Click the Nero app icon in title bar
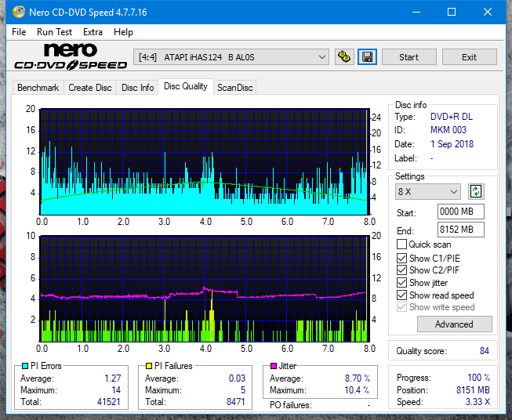Viewport: 512px width, 420px height. 19,12
